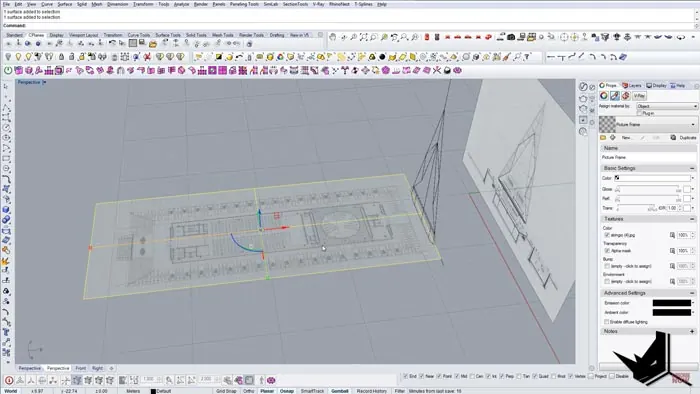Toggle Gumball in status bar
Screen dimensions: 700x394
(339, 391)
